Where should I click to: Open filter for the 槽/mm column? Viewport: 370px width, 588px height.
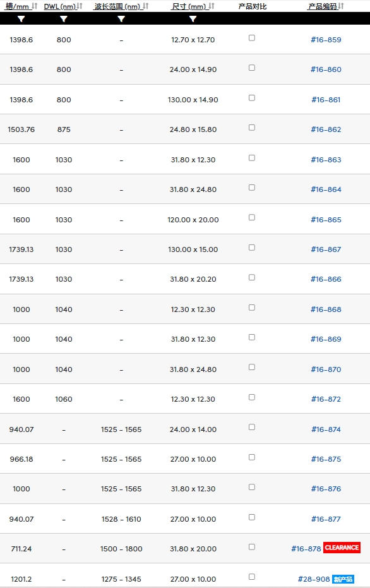coord(21,19)
